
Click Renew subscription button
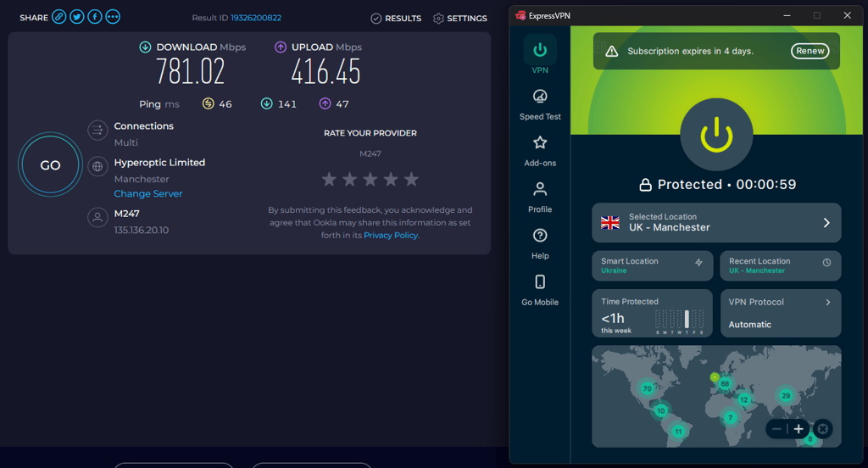pos(810,51)
